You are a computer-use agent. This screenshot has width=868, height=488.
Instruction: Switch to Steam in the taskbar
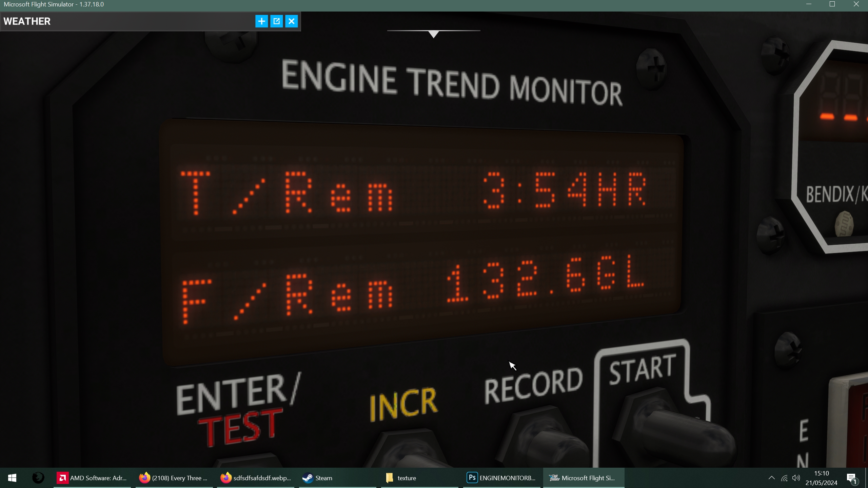338,478
